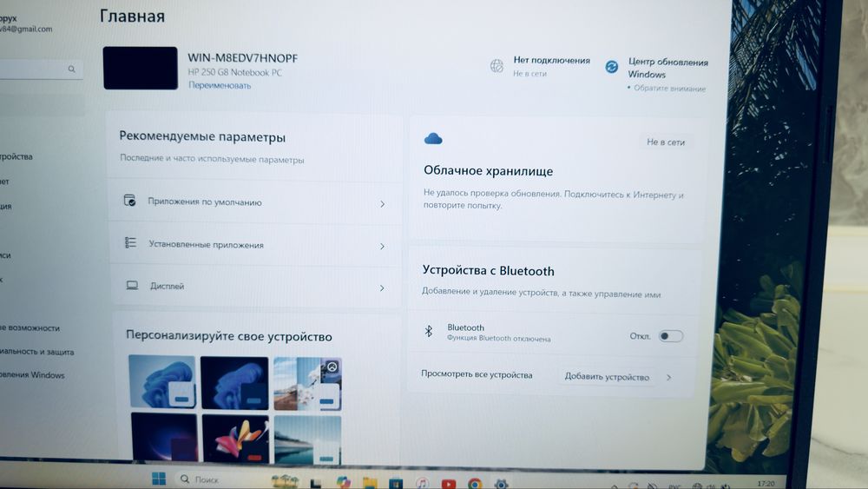Click the globe icon beside Нет подключения
This screenshot has height=489, width=868.
[x=496, y=66]
